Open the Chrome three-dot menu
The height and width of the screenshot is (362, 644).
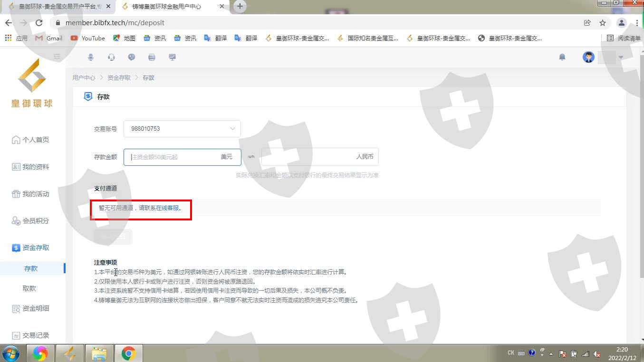coord(637,23)
